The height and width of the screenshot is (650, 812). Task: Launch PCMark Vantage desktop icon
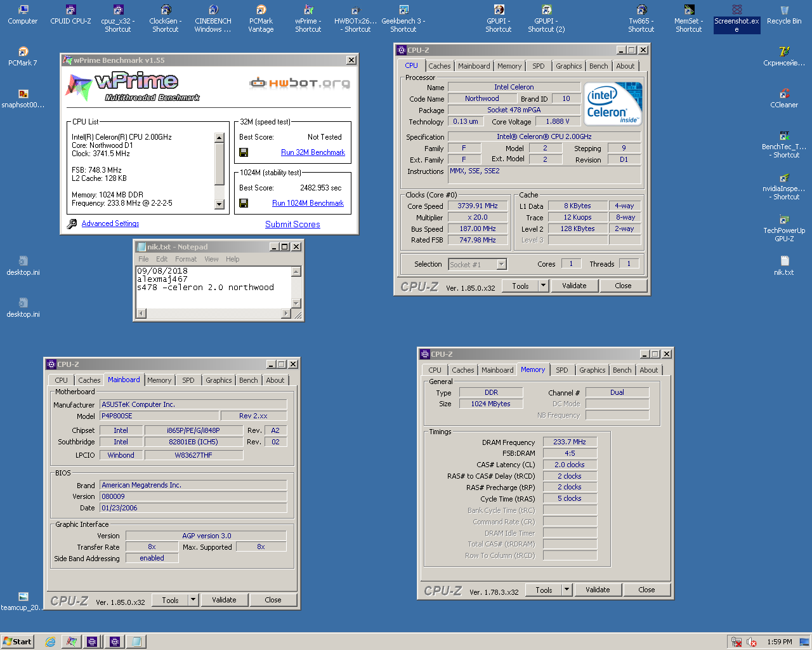coord(261,18)
